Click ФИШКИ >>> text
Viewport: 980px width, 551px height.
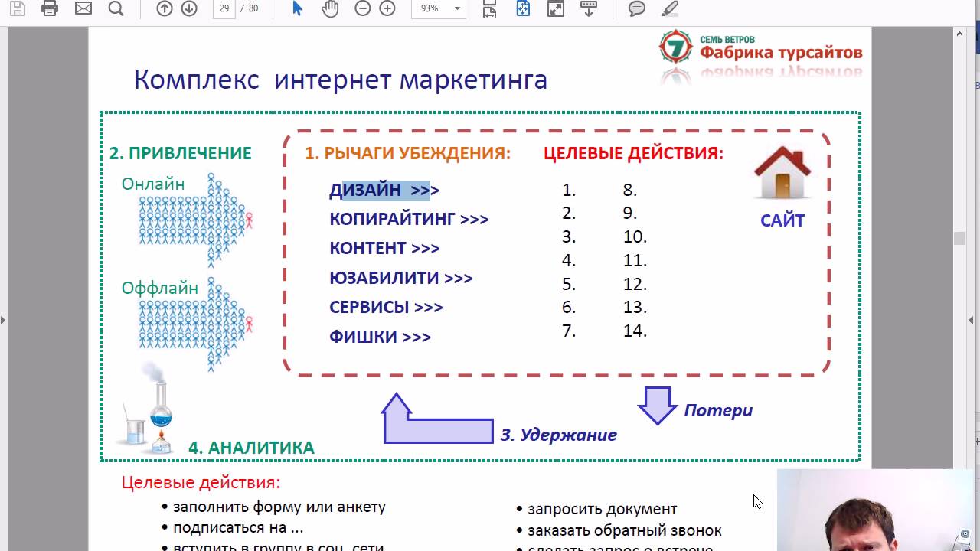coord(380,337)
